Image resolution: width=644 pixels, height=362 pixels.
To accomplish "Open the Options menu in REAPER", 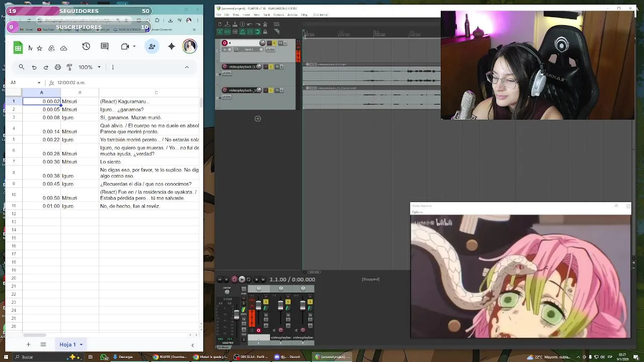I will pos(279,15).
